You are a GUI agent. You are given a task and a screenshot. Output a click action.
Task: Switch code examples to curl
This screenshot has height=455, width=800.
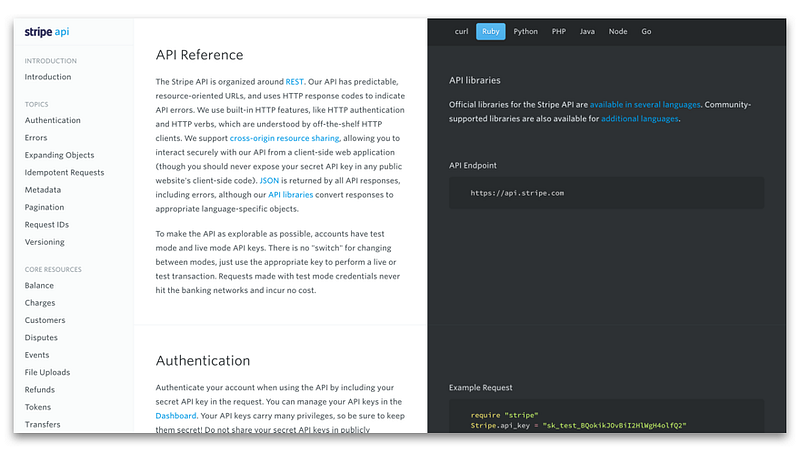[461, 32]
